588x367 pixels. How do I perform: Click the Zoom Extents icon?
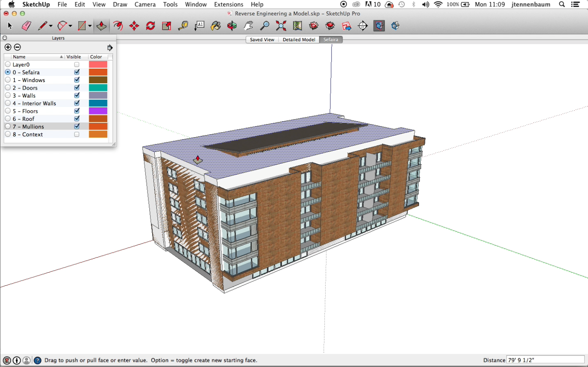coord(281,26)
